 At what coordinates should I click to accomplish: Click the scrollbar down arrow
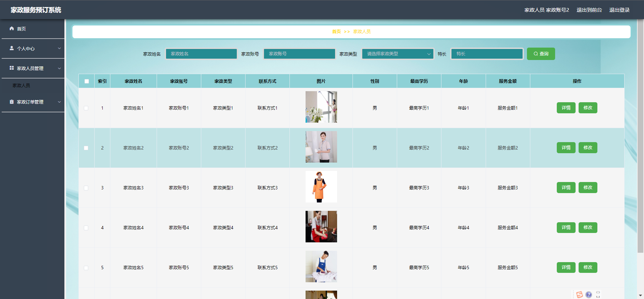coord(640,296)
